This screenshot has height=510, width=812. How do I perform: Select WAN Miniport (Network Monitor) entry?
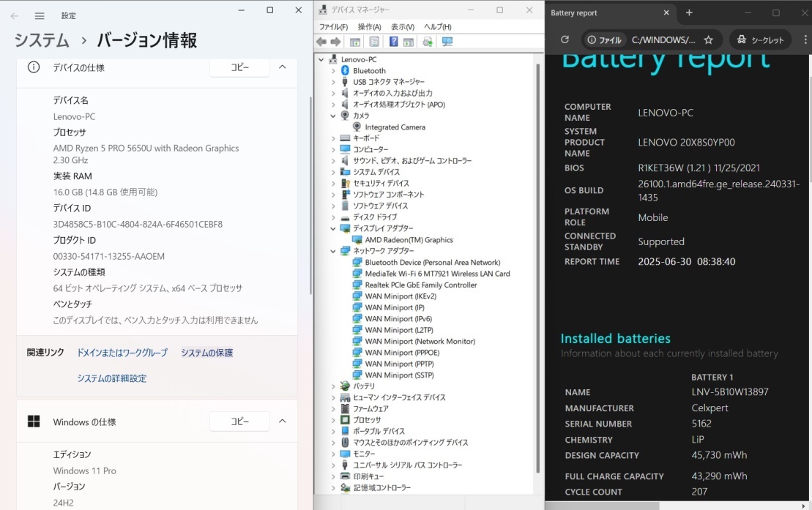(420, 341)
